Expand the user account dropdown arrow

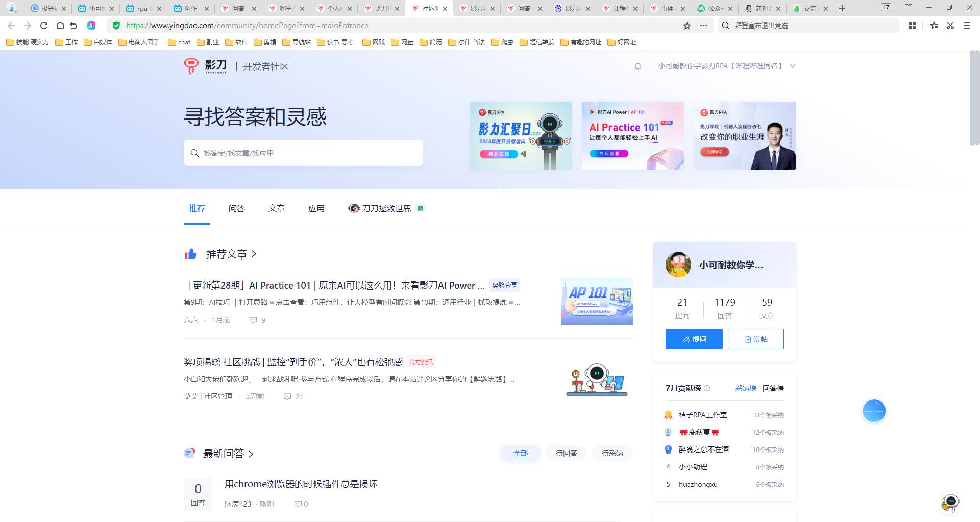[x=793, y=66]
